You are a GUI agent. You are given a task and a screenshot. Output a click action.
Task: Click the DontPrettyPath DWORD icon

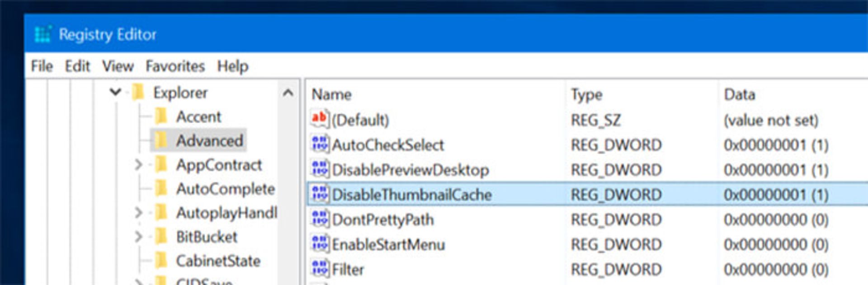pyautogui.click(x=320, y=219)
